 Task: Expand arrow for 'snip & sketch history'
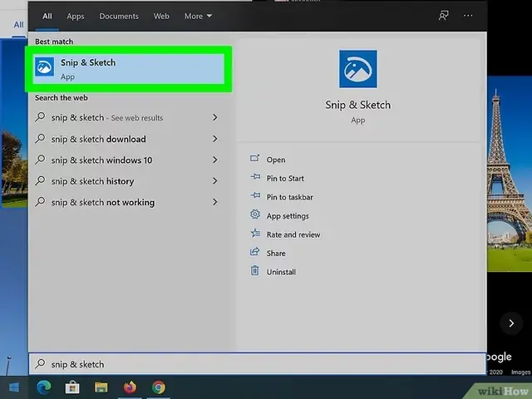point(215,181)
